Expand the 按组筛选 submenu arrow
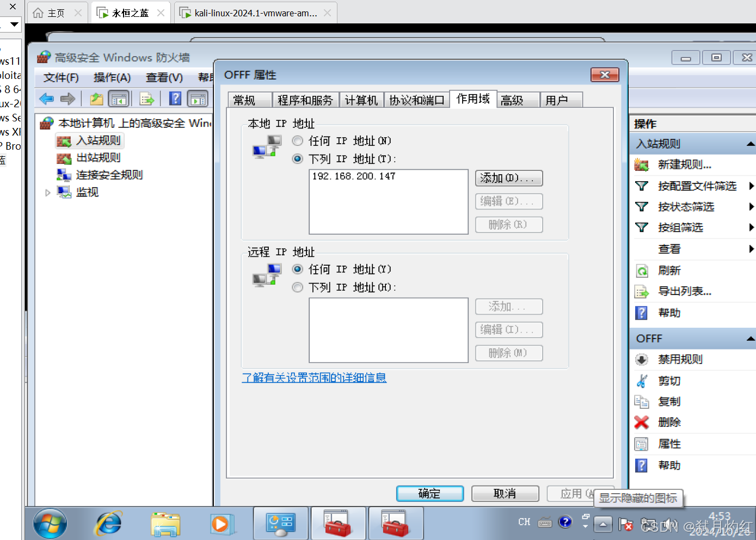 751,228
